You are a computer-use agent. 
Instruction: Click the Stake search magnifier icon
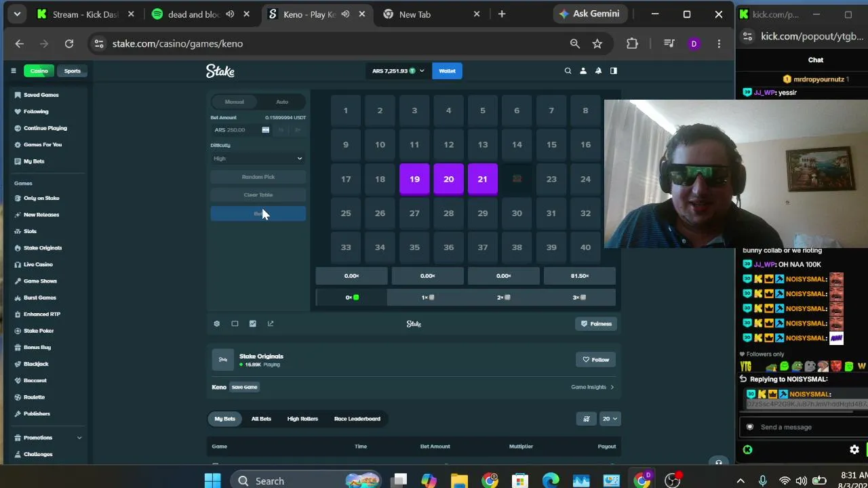(568, 70)
